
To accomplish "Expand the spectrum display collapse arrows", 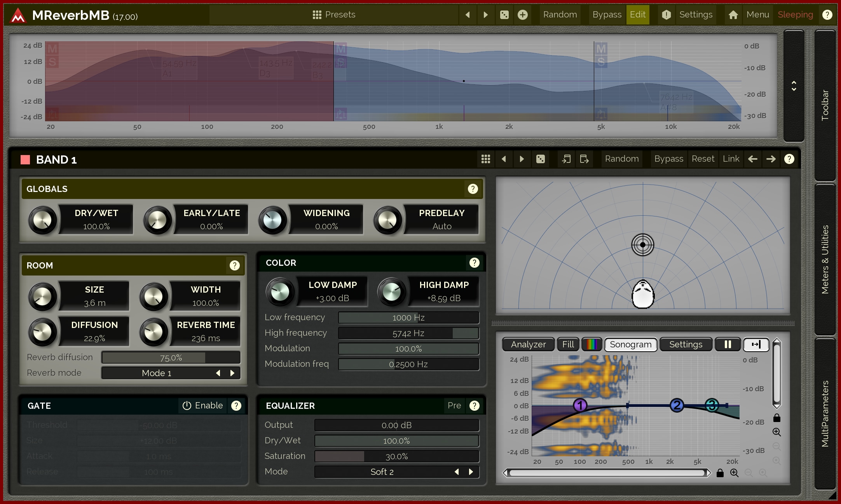I will point(794,86).
